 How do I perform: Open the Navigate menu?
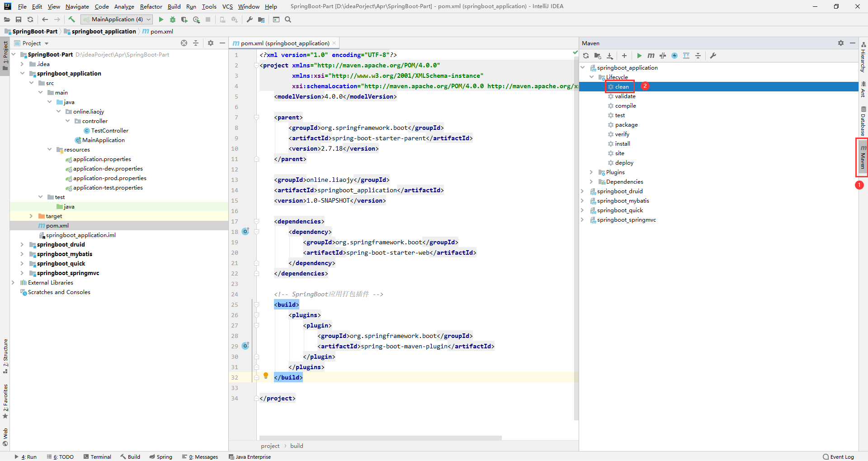pos(77,6)
